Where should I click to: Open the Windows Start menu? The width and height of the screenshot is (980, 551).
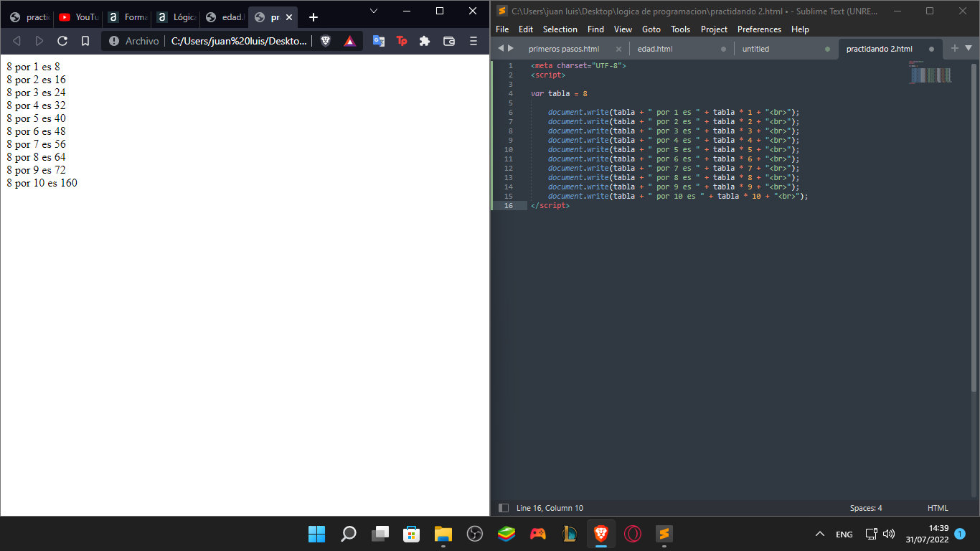pos(316,534)
